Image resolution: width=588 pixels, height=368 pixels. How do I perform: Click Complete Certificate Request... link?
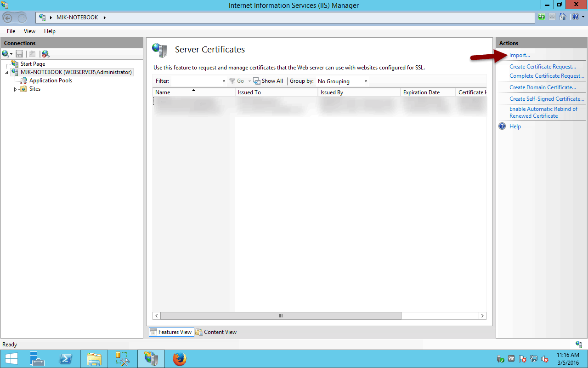pos(547,76)
